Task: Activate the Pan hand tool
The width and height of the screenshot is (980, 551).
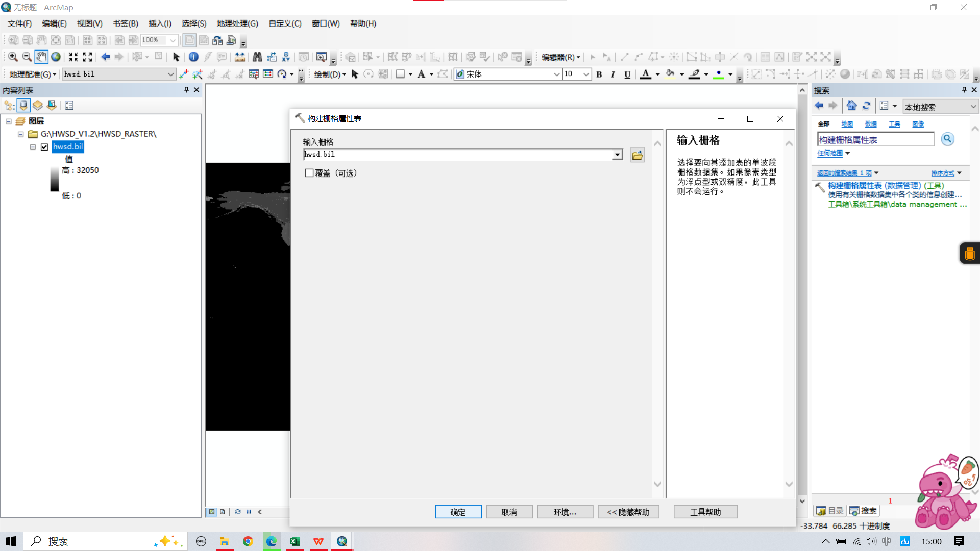Action: pyautogui.click(x=41, y=57)
